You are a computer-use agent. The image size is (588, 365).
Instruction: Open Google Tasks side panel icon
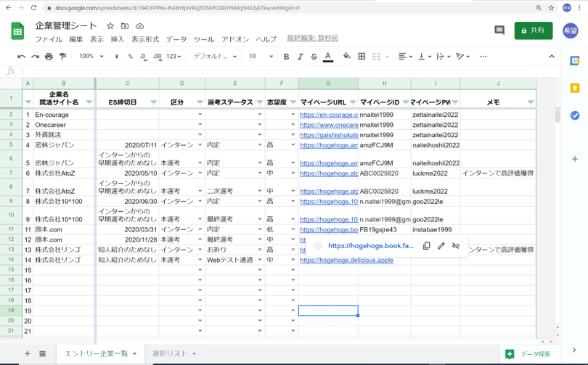pyautogui.click(x=574, y=115)
